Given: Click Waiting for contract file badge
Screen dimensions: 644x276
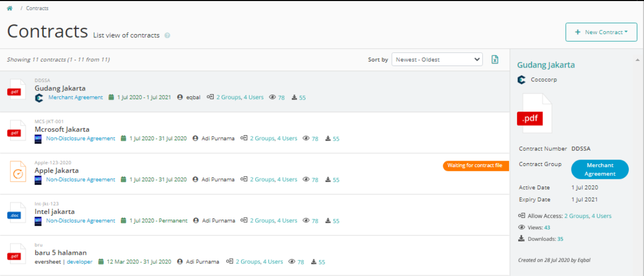Looking at the screenshot, I should pos(476,166).
